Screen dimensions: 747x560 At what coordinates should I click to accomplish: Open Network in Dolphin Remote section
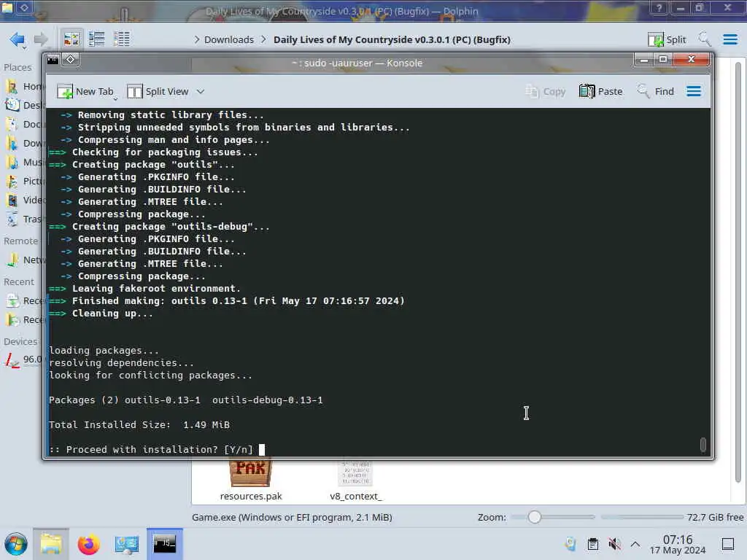(24, 260)
